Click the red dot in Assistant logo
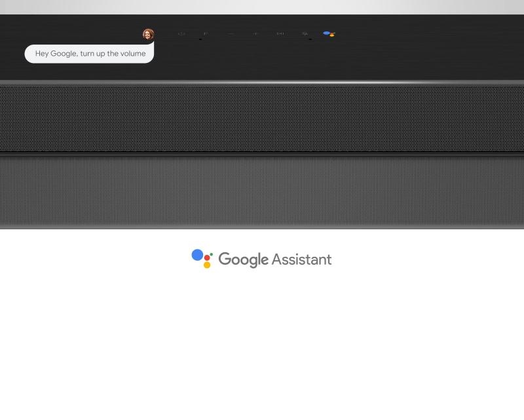The image size is (524, 420). point(207,258)
